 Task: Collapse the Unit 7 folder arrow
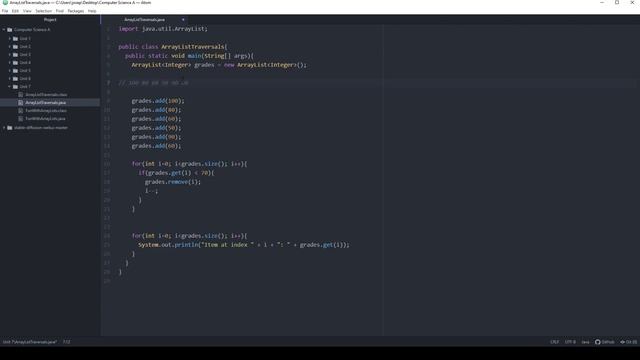coord(10,87)
